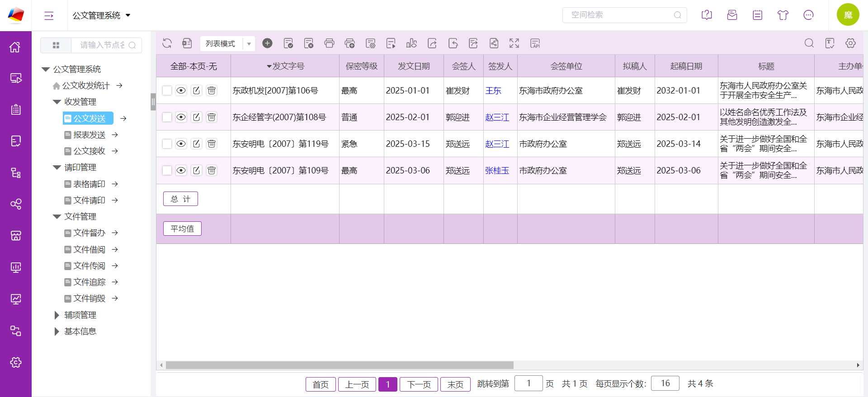Click the 平均值 button
The height and width of the screenshot is (397, 868).
pos(182,229)
